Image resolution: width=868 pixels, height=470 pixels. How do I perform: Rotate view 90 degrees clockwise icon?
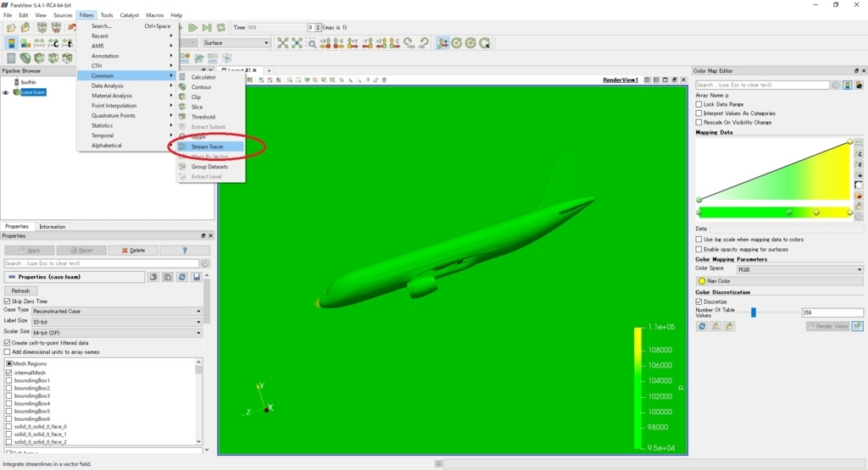coord(409,43)
